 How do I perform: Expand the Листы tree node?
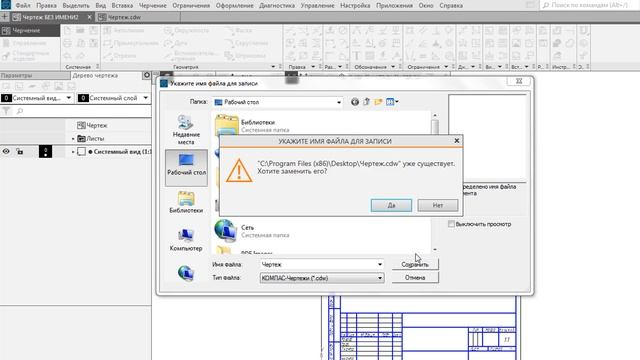coord(73,139)
